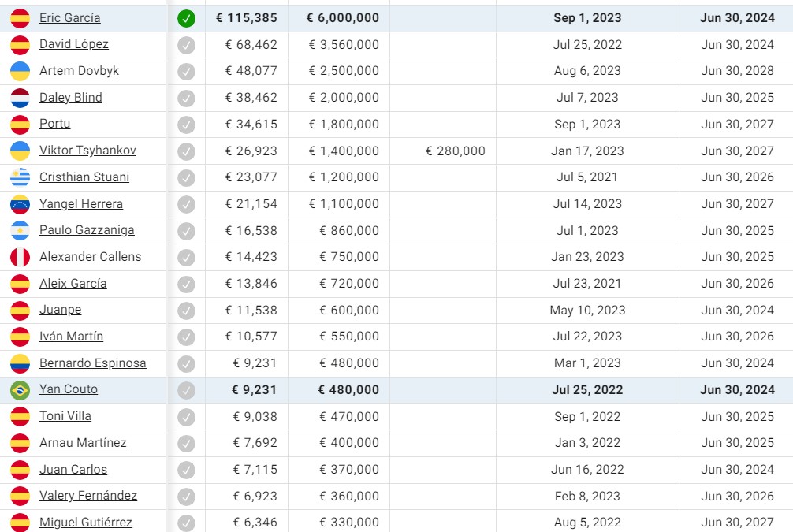Follow the Aleix García name link
The height and width of the screenshot is (532, 793).
click(x=73, y=284)
